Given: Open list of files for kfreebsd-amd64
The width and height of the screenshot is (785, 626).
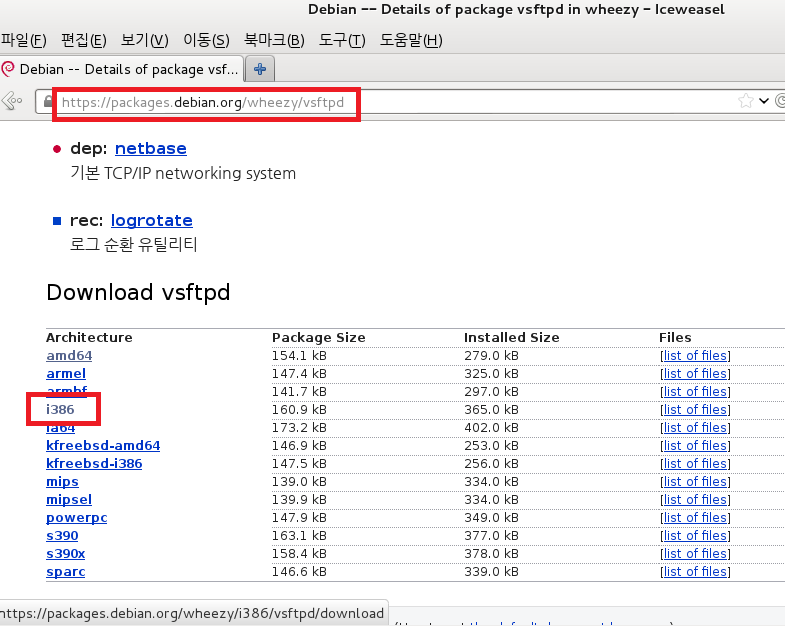Looking at the screenshot, I should click(695, 446).
